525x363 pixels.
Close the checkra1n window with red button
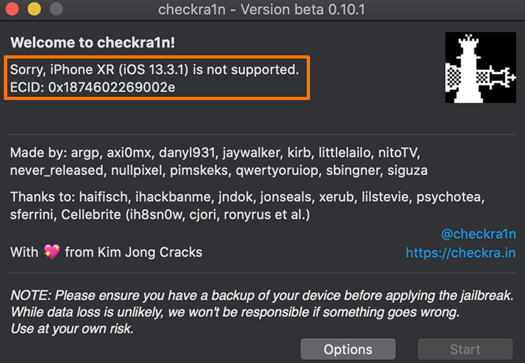tap(12, 9)
